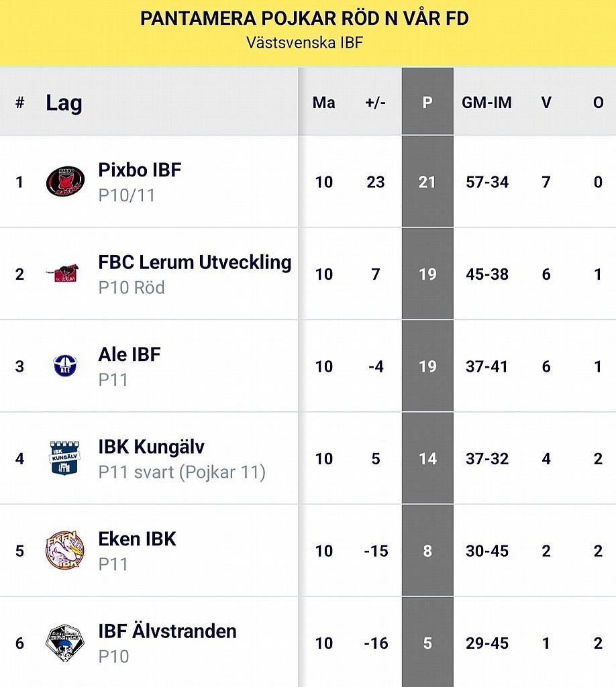Open the Pixbo IBF team logo
This screenshot has height=687, width=616.
pyautogui.click(x=65, y=181)
